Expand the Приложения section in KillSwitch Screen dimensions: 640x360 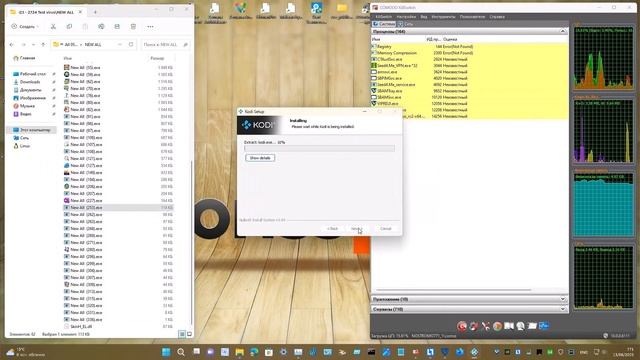(x=563, y=299)
